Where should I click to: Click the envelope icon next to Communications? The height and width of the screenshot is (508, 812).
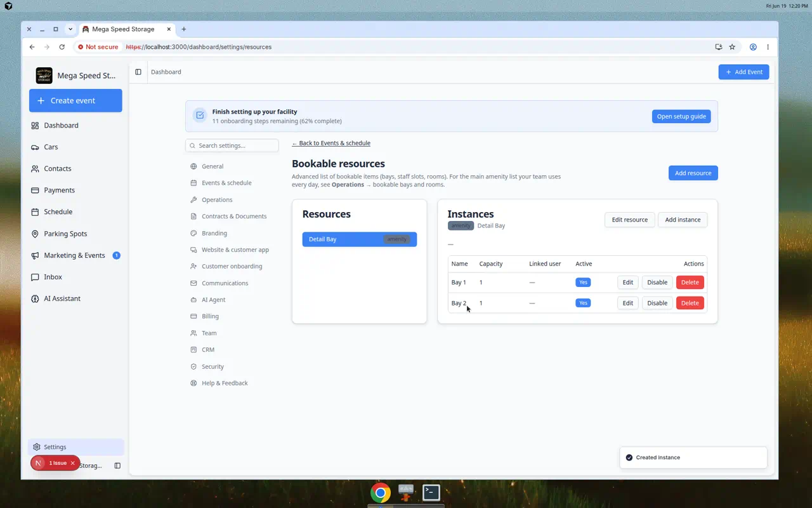pyautogui.click(x=193, y=283)
